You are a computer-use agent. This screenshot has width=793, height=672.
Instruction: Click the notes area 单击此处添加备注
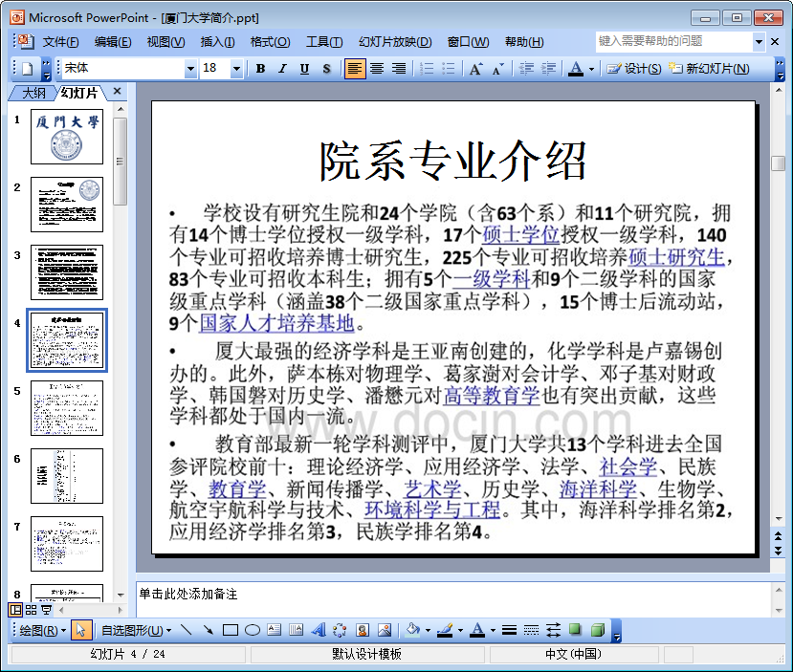click(x=453, y=599)
